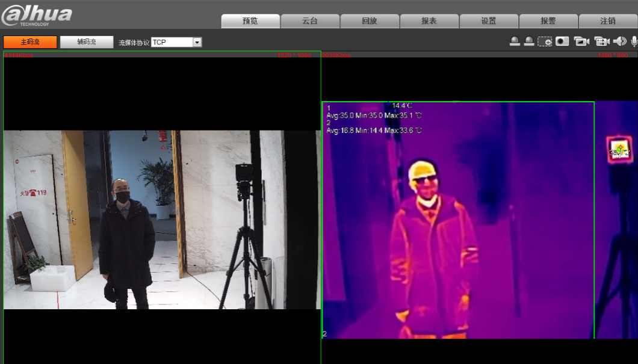Open the 预览 preview tab
638x364 pixels.
(250, 21)
